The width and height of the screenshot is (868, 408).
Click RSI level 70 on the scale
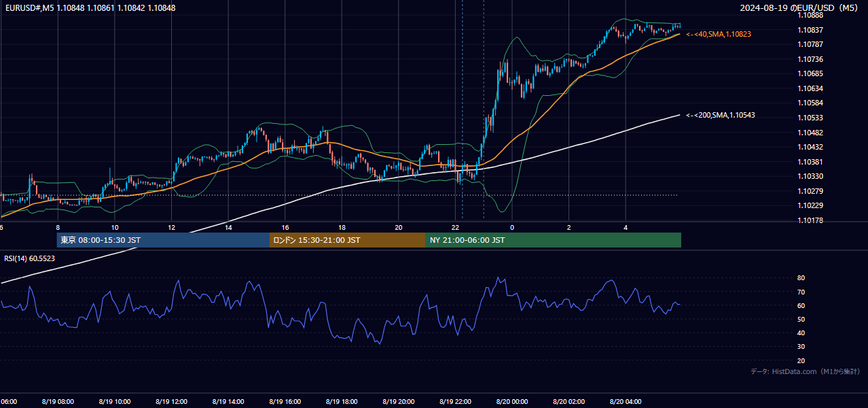[801, 292]
